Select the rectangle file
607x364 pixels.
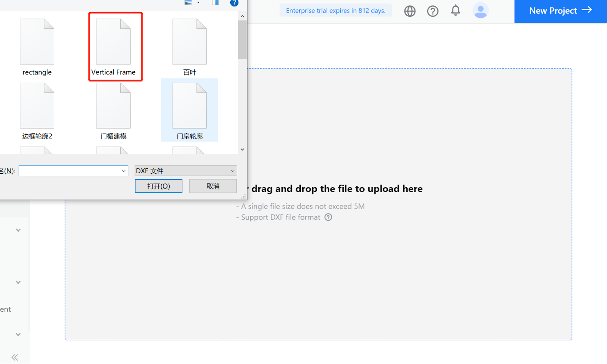coord(37,47)
